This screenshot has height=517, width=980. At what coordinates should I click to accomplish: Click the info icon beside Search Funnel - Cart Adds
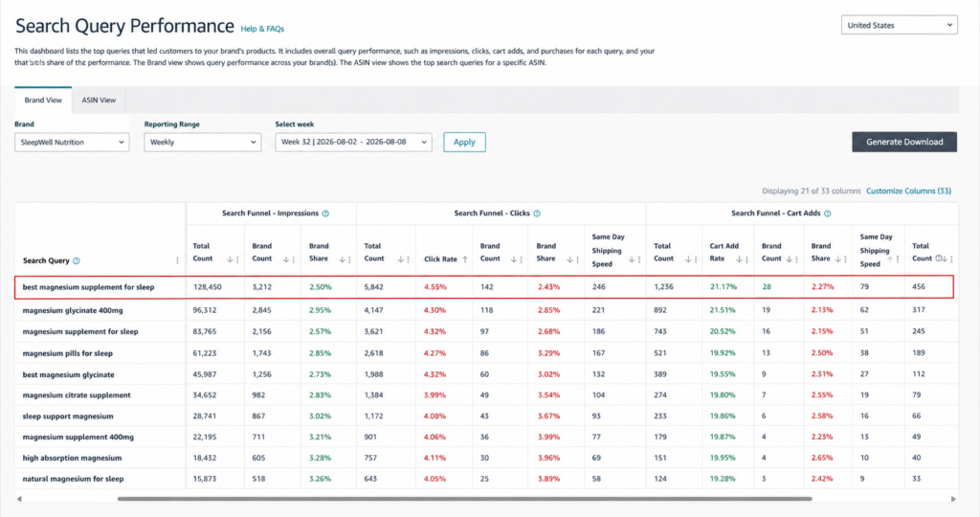[x=828, y=214]
